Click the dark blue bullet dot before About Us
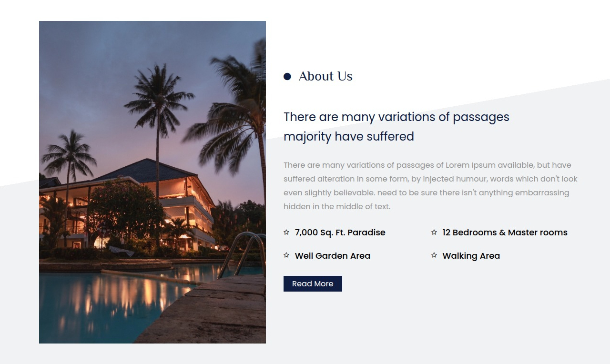Viewport: 610px width, 364px height. [287, 77]
